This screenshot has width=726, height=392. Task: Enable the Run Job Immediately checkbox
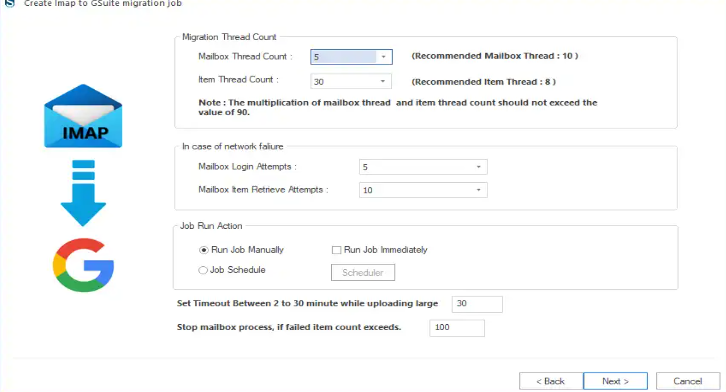[337, 250]
